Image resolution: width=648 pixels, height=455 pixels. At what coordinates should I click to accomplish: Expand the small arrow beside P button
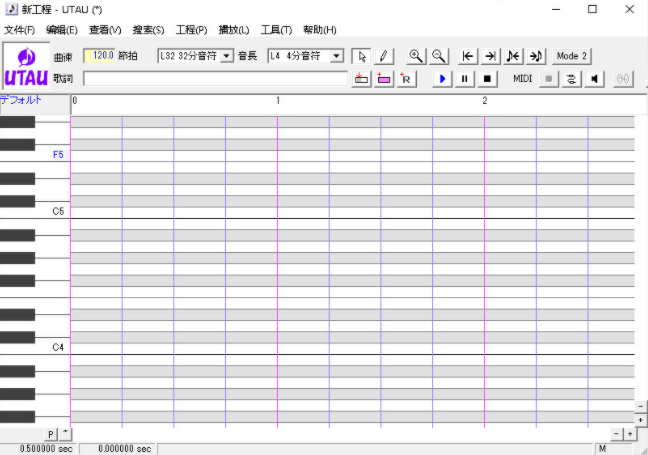[65, 433]
